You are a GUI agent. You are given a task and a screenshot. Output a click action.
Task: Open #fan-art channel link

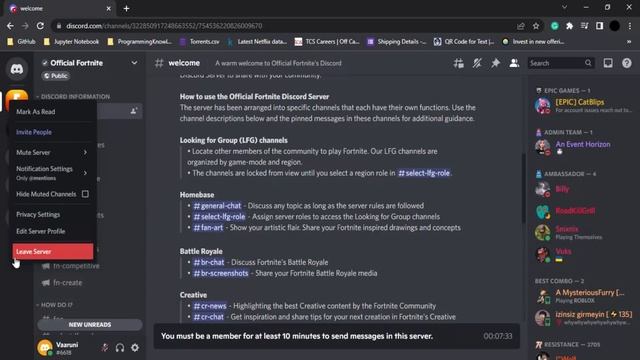pyautogui.click(x=208, y=228)
